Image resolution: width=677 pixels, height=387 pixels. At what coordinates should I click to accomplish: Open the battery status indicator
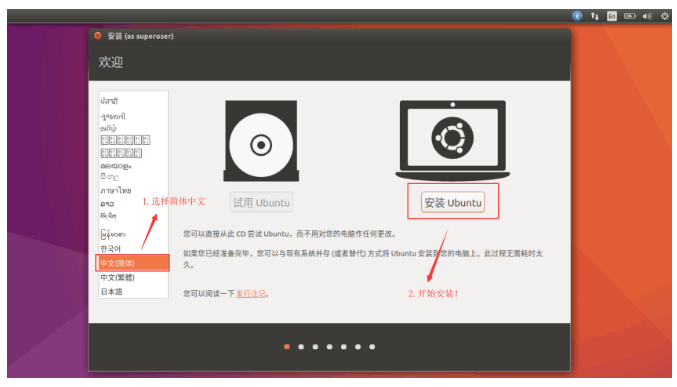point(630,16)
